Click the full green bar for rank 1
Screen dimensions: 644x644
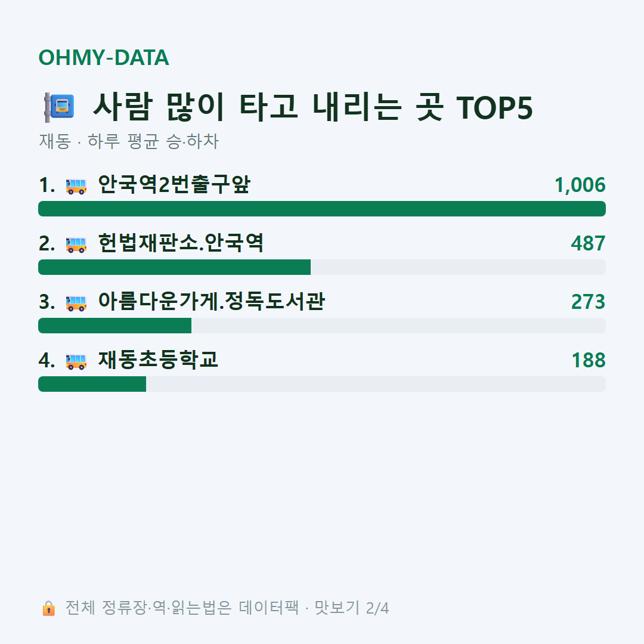[322, 209]
